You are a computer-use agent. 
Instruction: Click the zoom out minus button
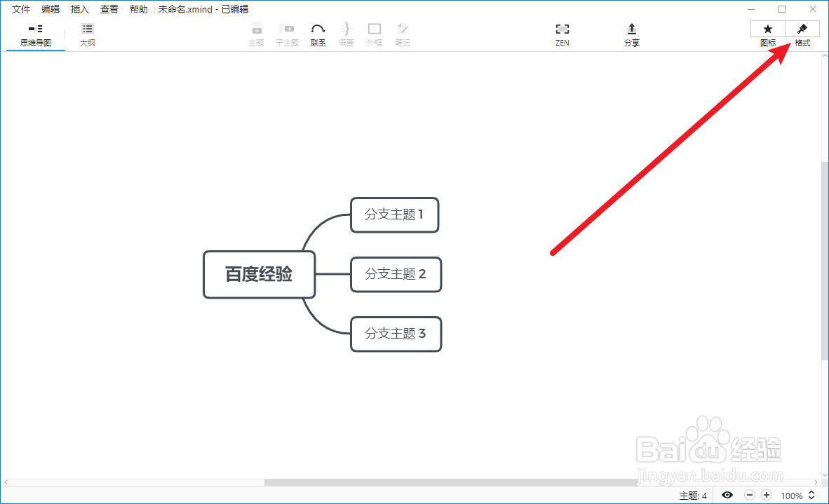pyautogui.click(x=749, y=495)
